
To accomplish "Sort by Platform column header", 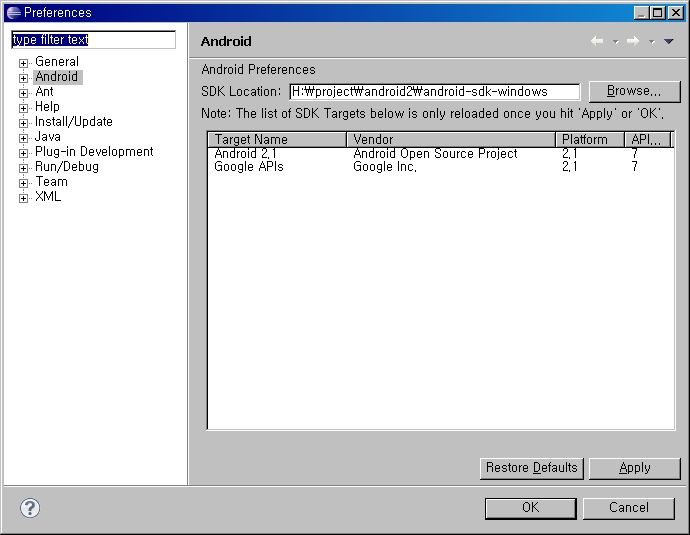I will click(x=590, y=139).
